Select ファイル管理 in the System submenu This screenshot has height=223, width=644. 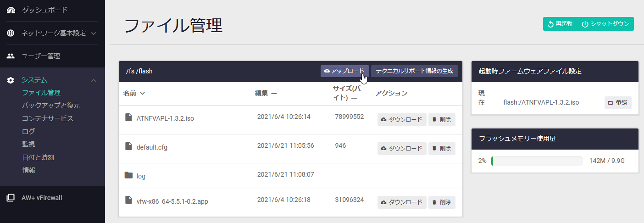(x=41, y=93)
